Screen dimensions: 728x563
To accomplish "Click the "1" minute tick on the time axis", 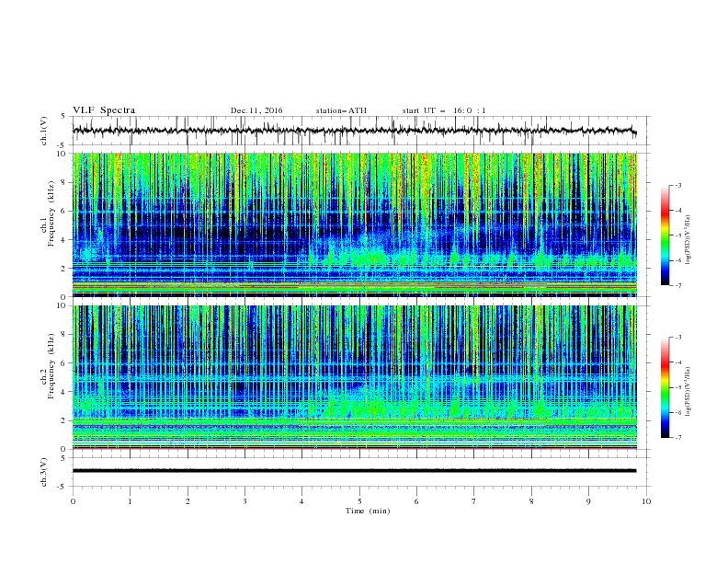I will (x=130, y=501).
